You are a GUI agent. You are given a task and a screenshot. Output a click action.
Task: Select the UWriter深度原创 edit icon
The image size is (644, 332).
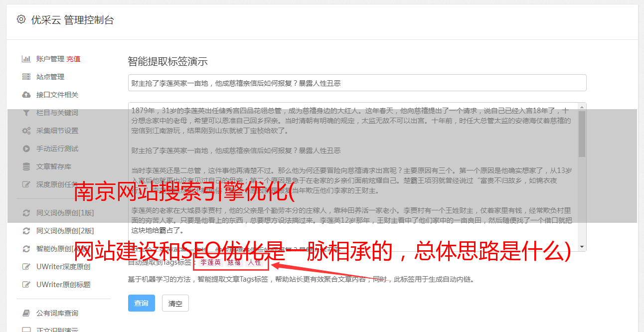click(x=26, y=267)
